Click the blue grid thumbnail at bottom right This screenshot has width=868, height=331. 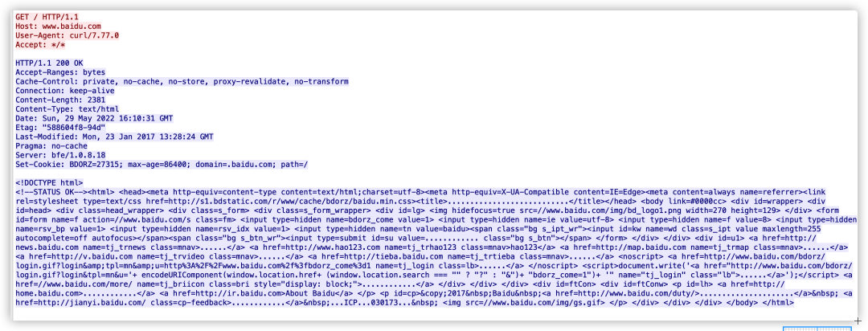tap(817, 329)
